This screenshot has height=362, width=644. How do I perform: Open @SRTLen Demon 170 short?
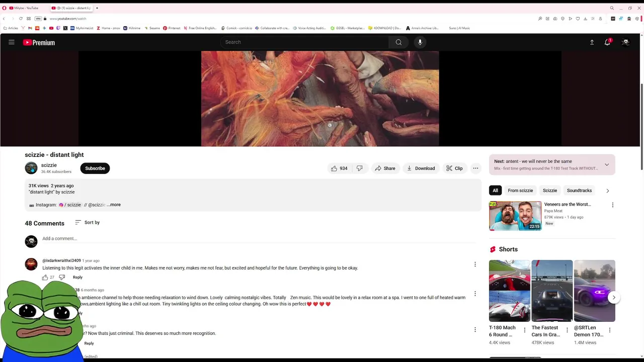tap(594, 291)
